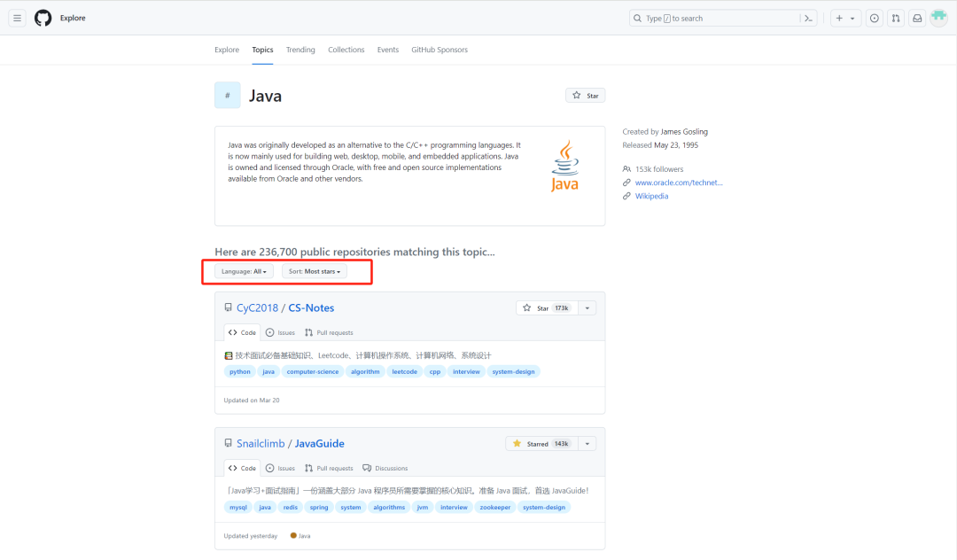The height and width of the screenshot is (560, 957).
Task: Open the Issues icon in header
Action: tap(875, 19)
